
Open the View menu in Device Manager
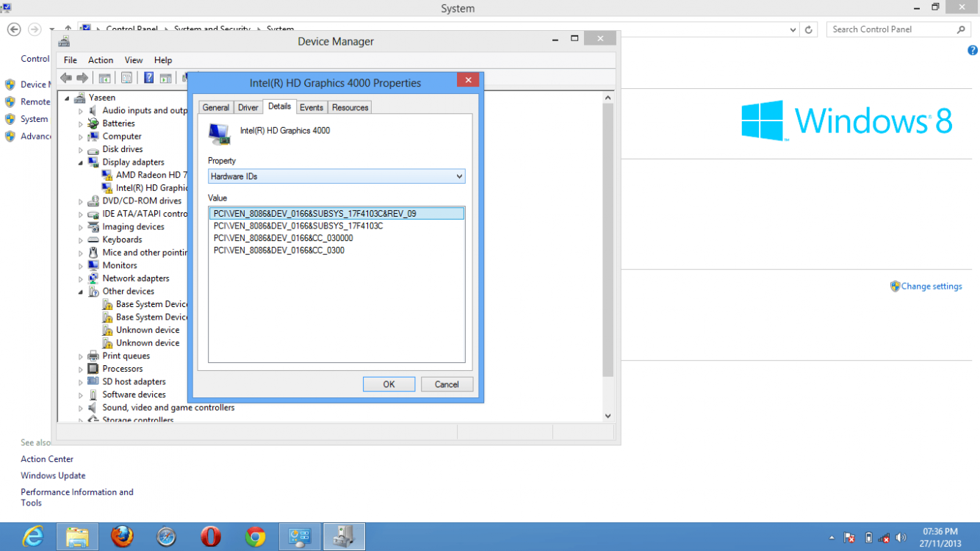[x=134, y=60]
